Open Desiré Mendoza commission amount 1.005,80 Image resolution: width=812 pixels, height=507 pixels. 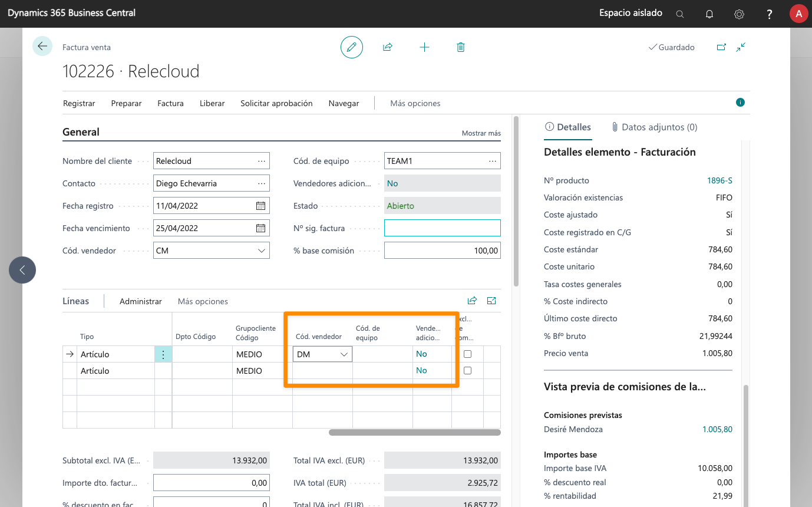[717, 429]
